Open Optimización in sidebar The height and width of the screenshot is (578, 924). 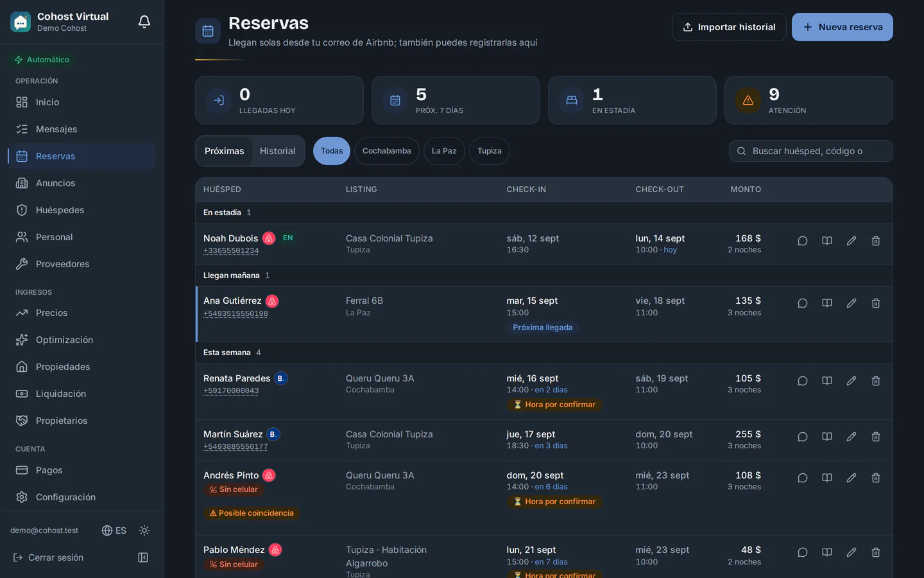click(81, 340)
